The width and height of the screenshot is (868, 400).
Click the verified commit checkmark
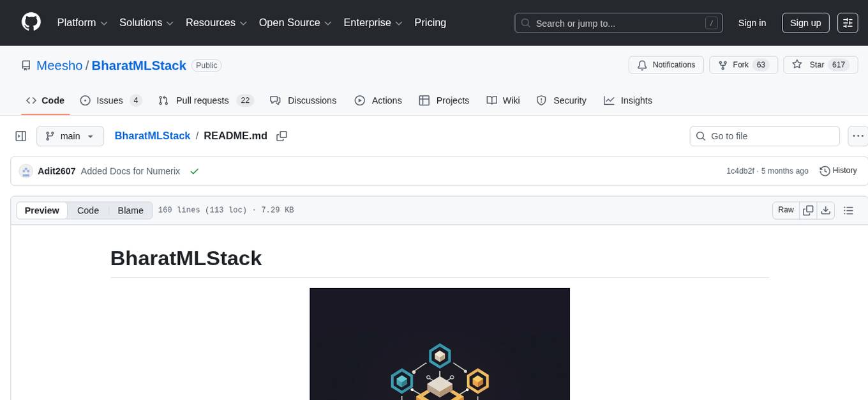194,171
